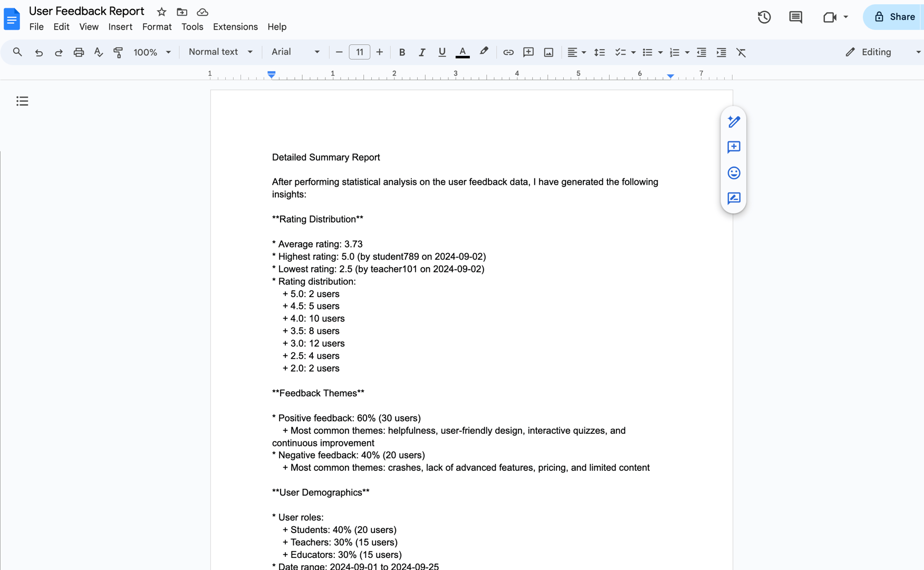Redo the last action
This screenshot has height=570, width=924.
(59, 52)
